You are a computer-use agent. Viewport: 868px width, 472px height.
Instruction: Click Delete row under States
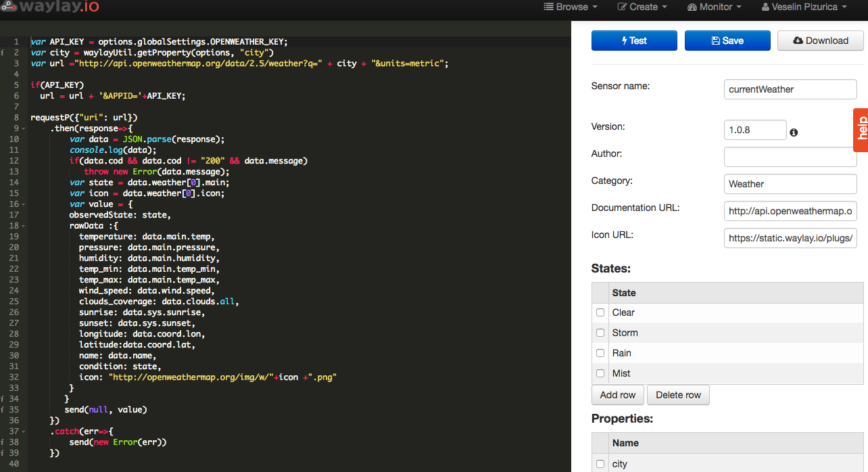pos(678,395)
